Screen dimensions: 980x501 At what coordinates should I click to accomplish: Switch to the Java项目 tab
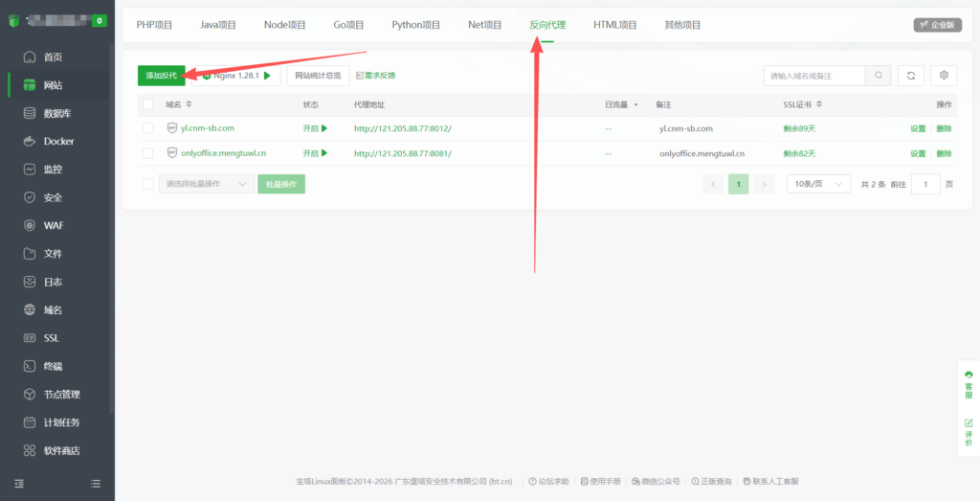[218, 25]
